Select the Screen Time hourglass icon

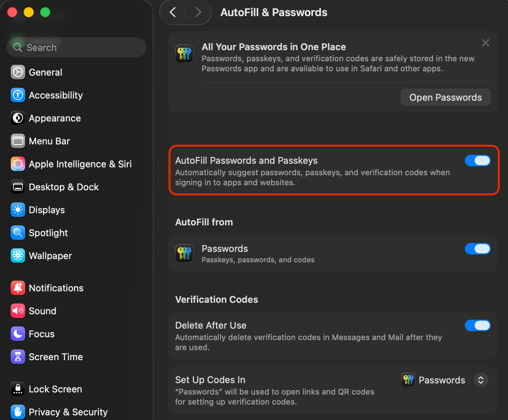coord(18,357)
